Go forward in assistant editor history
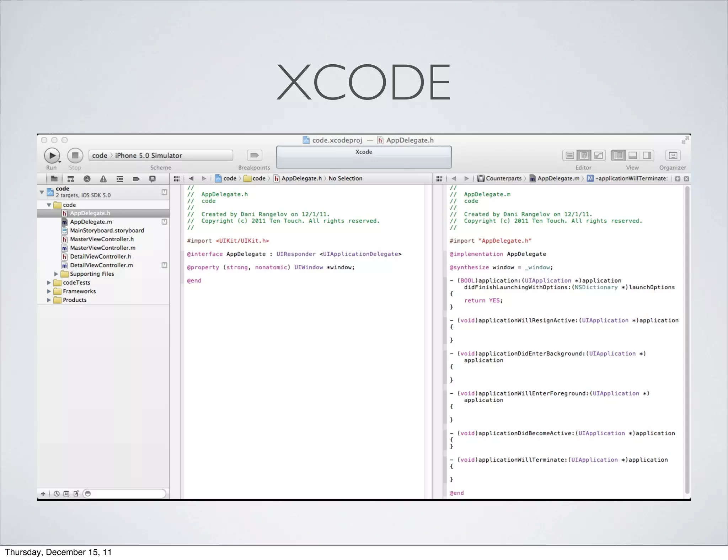The width and height of the screenshot is (728, 560). pyautogui.click(x=466, y=178)
